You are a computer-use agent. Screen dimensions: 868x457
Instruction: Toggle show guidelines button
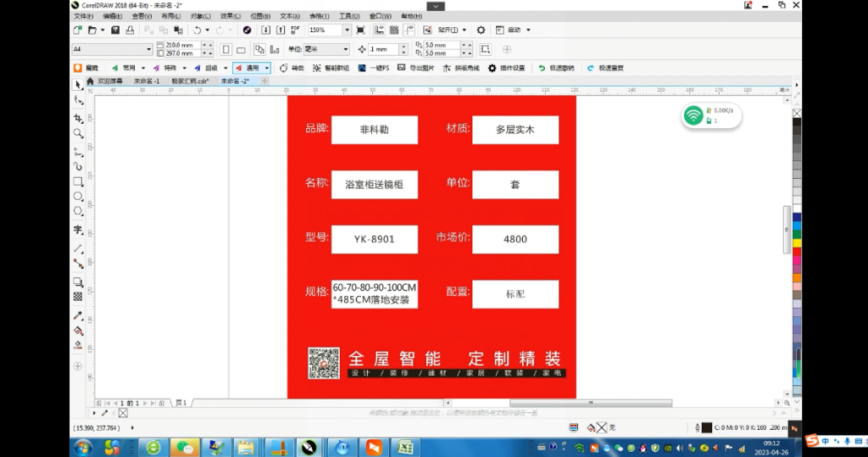(x=409, y=30)
